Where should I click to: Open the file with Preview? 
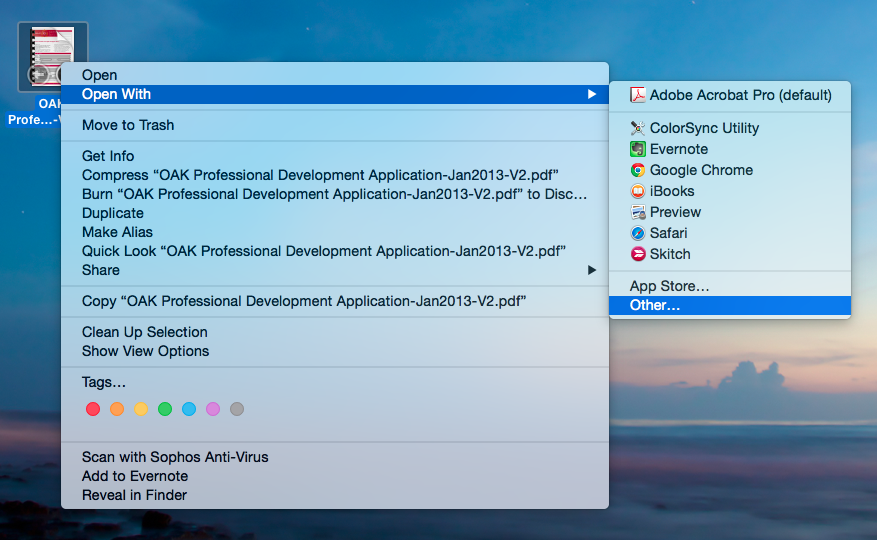point(730,212)
